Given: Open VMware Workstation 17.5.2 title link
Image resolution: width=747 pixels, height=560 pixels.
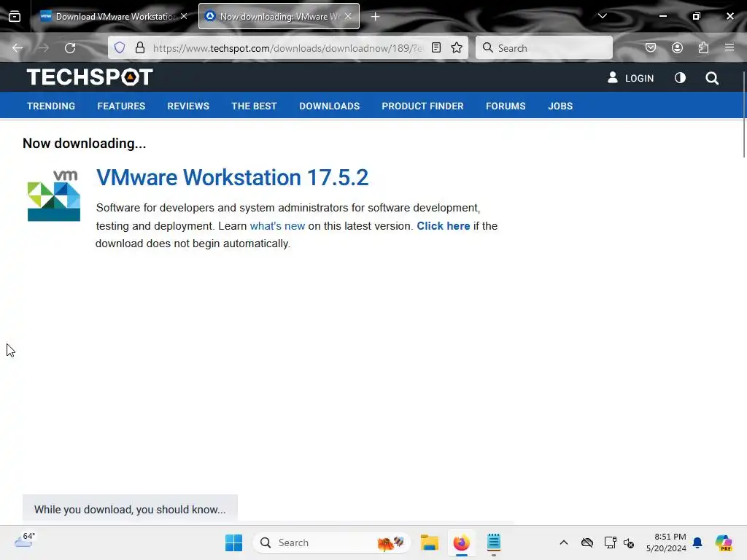Looking at the screenshot, I should pyautogui.click(x=232, y=177).
